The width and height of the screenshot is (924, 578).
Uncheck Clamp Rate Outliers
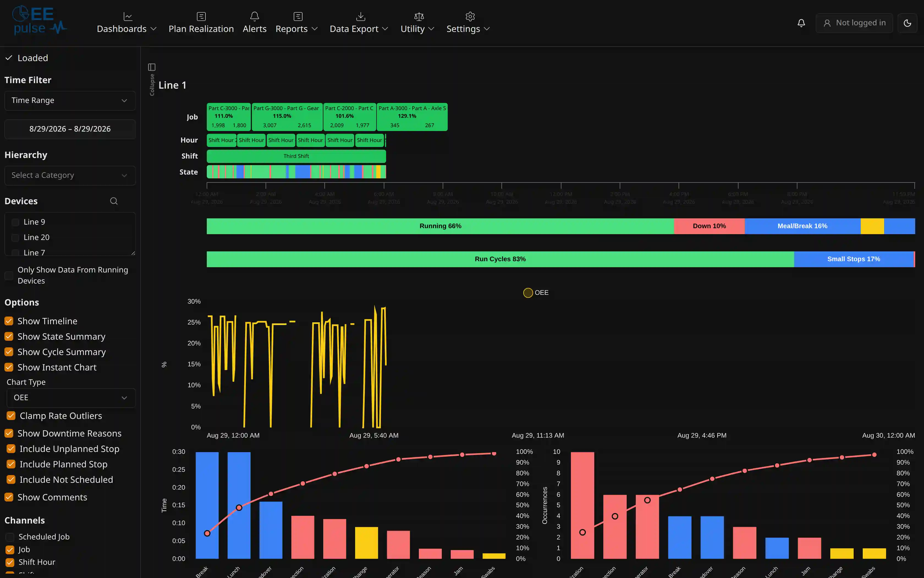(x=11, y=416)
